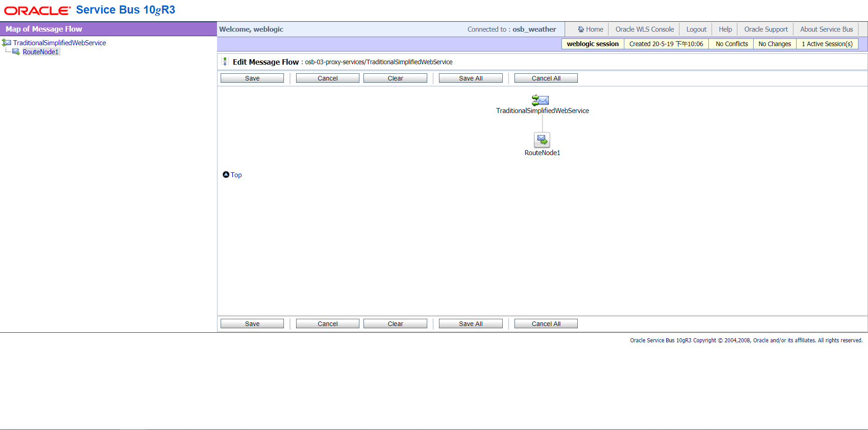The image size is (868, 430).
Task: Click Welcome, weblogic text
Action: coord(251,29)
